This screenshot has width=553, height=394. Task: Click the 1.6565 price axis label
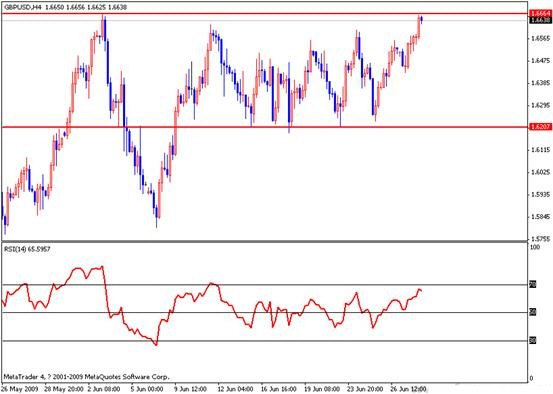point(541,38)
